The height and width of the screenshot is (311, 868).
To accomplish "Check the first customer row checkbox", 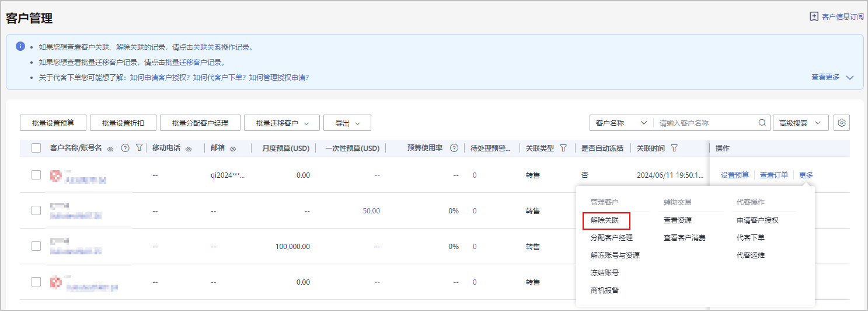I will (x=36, y=175).
